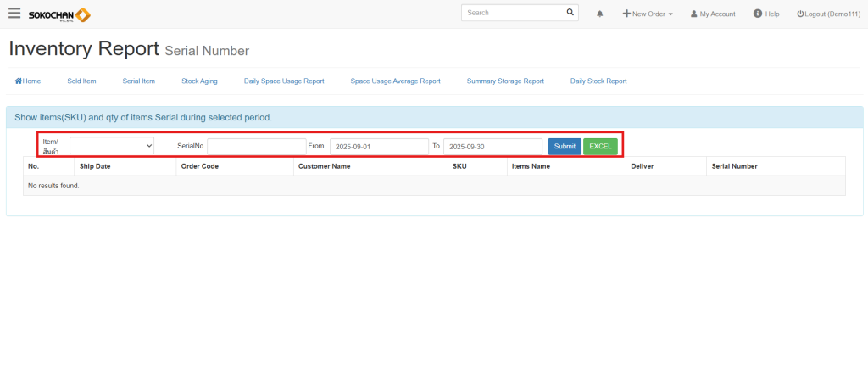The image size is (868, 391).
Task: Click the Sokochan logo
Action: [59, 14]
